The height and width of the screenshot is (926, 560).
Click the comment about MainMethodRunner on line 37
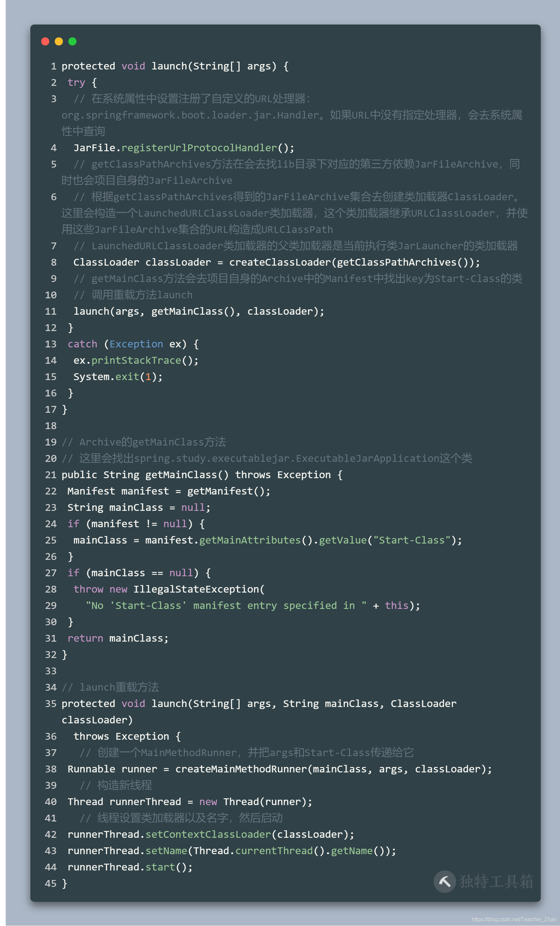(247, 752)
